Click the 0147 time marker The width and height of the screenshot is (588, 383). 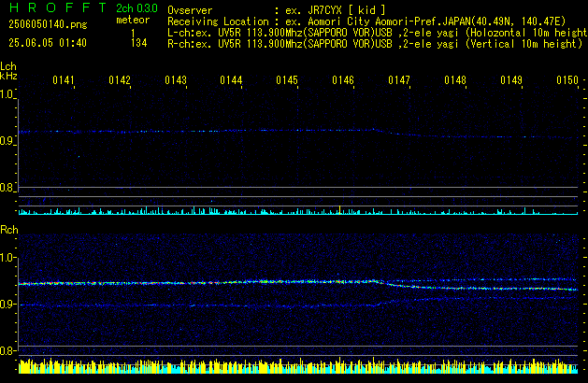tap(399, 80)
